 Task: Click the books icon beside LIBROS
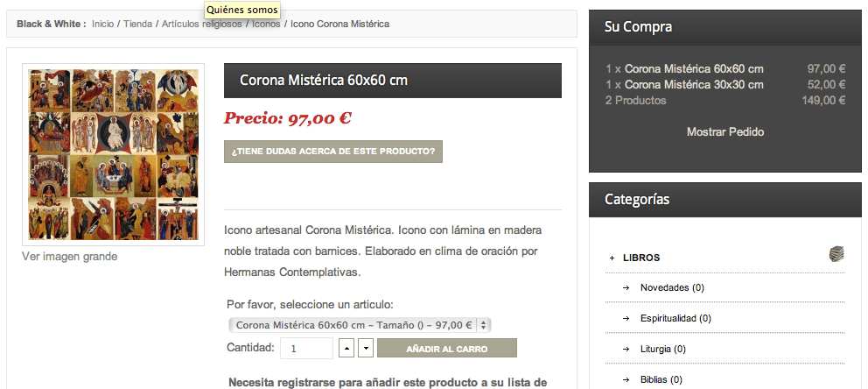pos(836,254)
